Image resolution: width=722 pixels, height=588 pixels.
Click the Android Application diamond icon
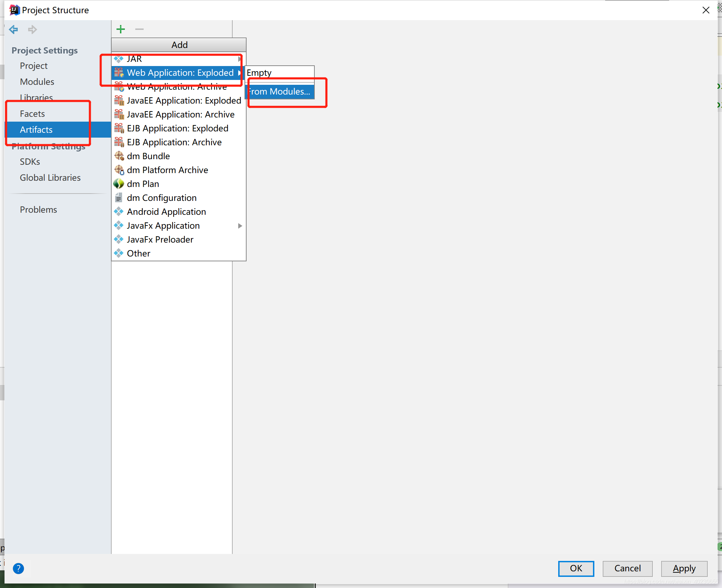(119, 212)
